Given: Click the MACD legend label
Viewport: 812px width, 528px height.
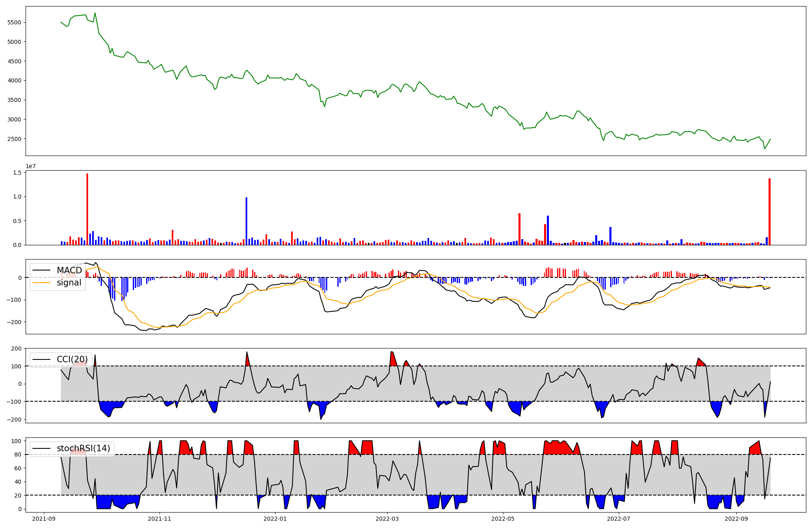Looking at the screenshot, I should 69,270.
